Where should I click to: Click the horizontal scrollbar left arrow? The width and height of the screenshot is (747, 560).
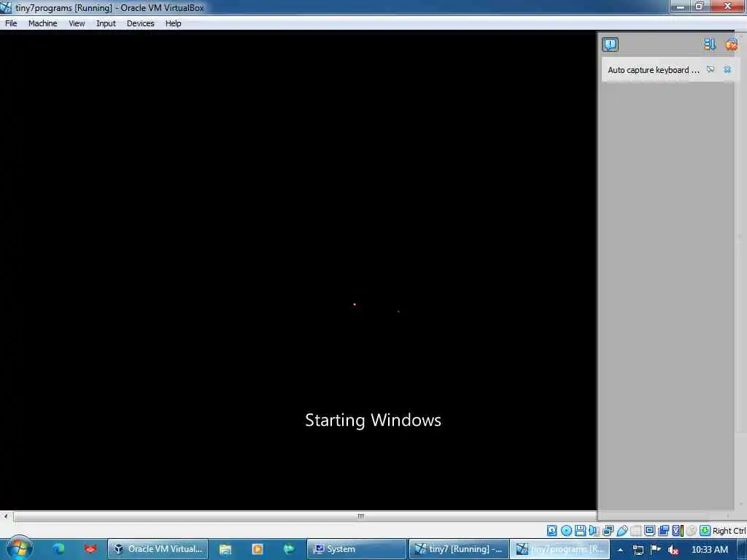[5, 516]
